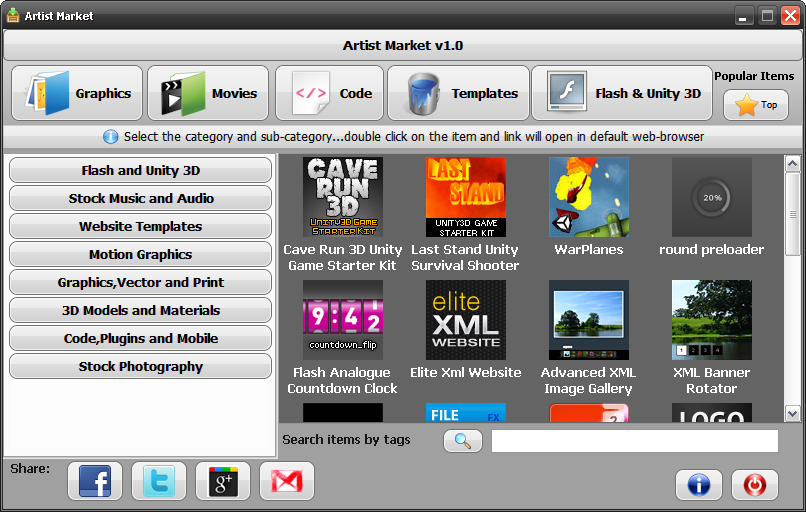Viewport: 806px width, 512px height.
Task: Click the Artist Market title bar icon
Action: pyautogui.click(x=12, y=15)
